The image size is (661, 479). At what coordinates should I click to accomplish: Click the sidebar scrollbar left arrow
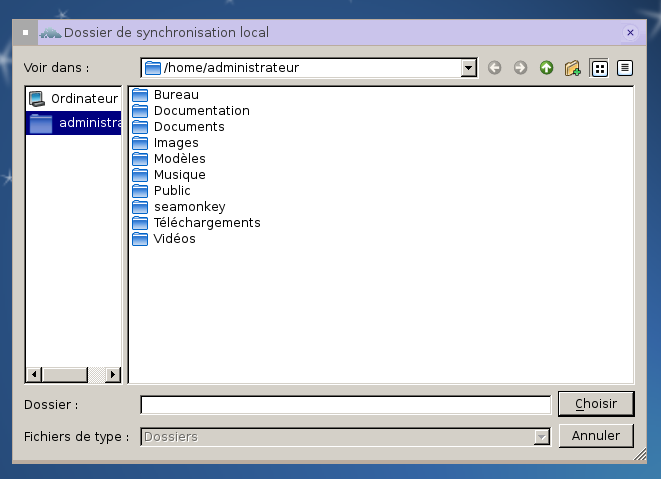[x=34, y=374]
